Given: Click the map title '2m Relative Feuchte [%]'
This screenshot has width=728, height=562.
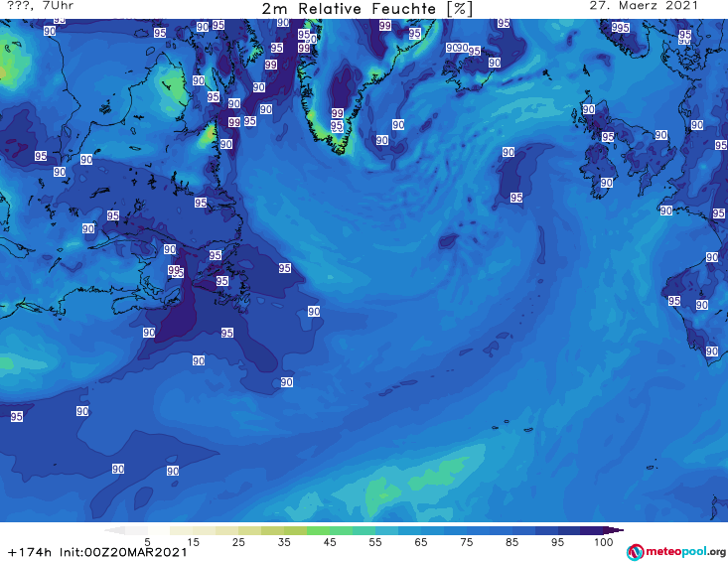Looking at the screenshot, I should pos(367,9).
